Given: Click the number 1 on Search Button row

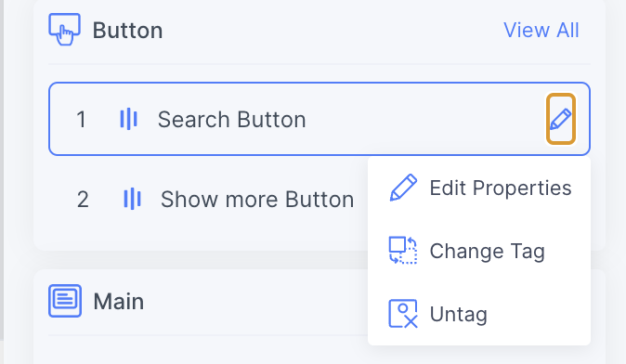Looking at the screenshot, I should click(81, 120).
